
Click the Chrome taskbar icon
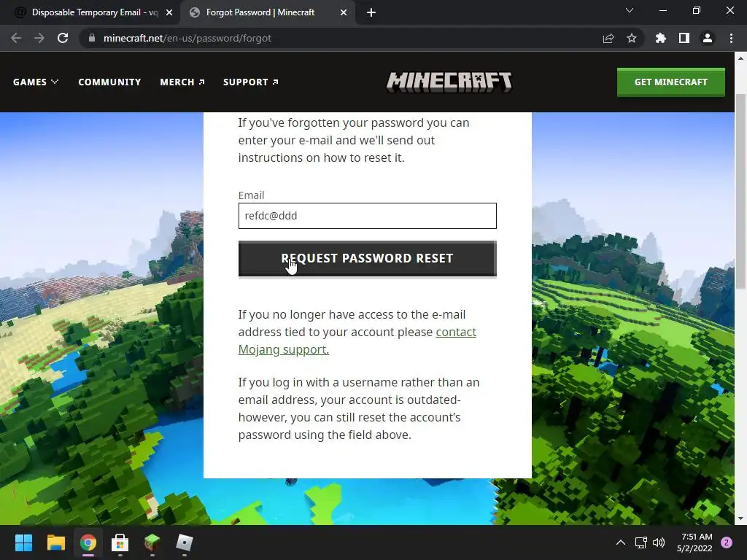tap(88, 542)
